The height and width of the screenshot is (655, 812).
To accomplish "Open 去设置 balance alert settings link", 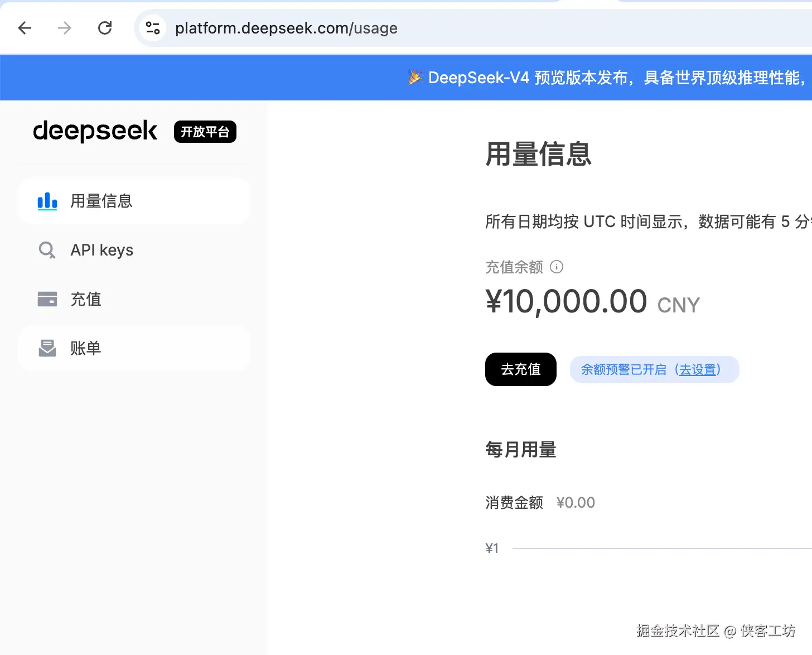I will [x=699, y=369].
